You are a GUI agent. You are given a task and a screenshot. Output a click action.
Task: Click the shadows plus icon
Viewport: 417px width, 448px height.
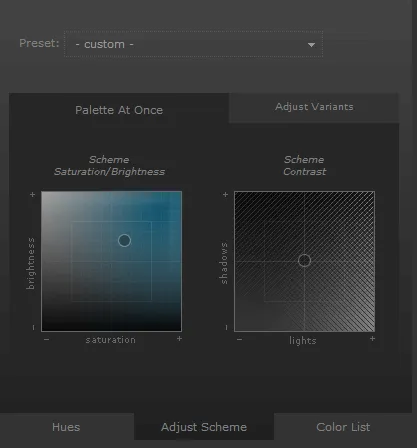click(225, 194)
